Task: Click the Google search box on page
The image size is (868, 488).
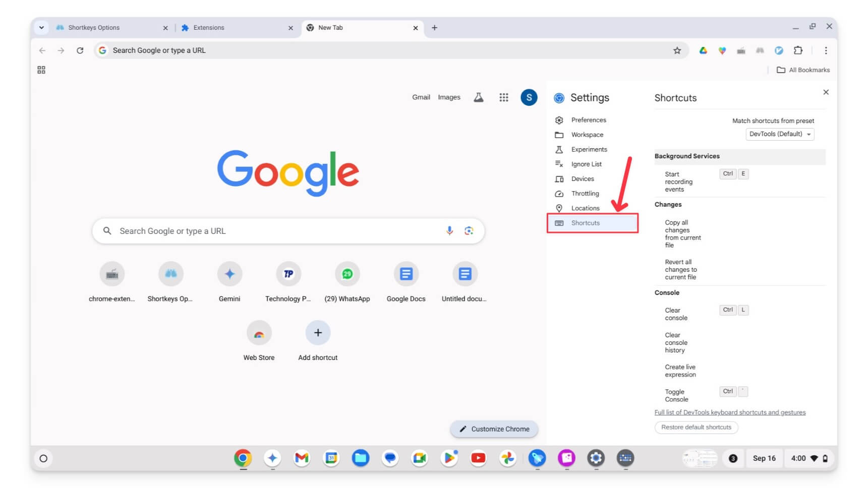Action: point(288,231)
